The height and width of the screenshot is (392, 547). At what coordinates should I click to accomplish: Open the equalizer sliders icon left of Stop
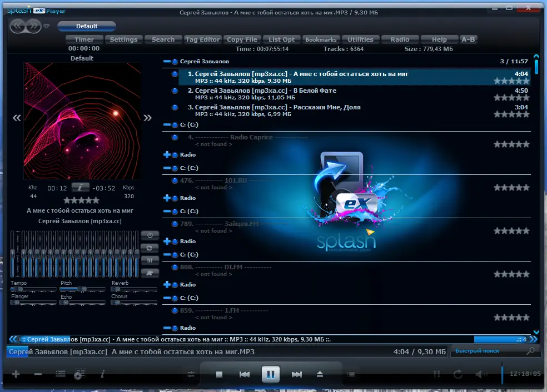click(191, 374)
